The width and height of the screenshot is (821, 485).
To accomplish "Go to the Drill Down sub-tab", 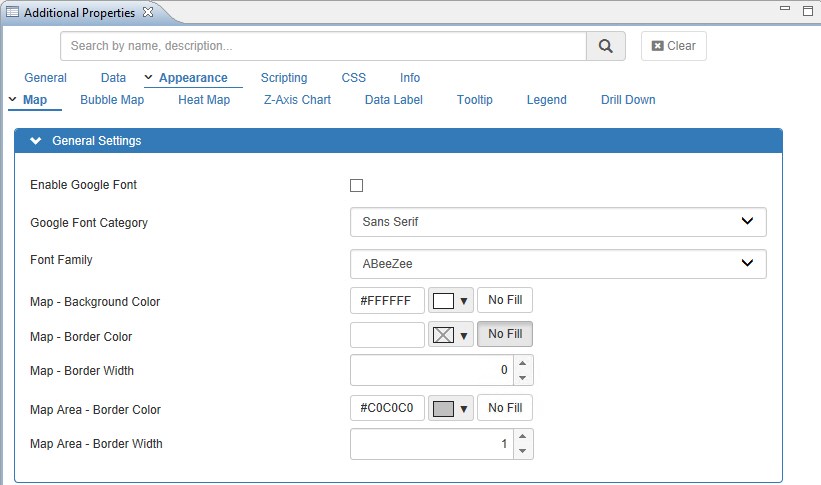I will [x=628, y=100].
